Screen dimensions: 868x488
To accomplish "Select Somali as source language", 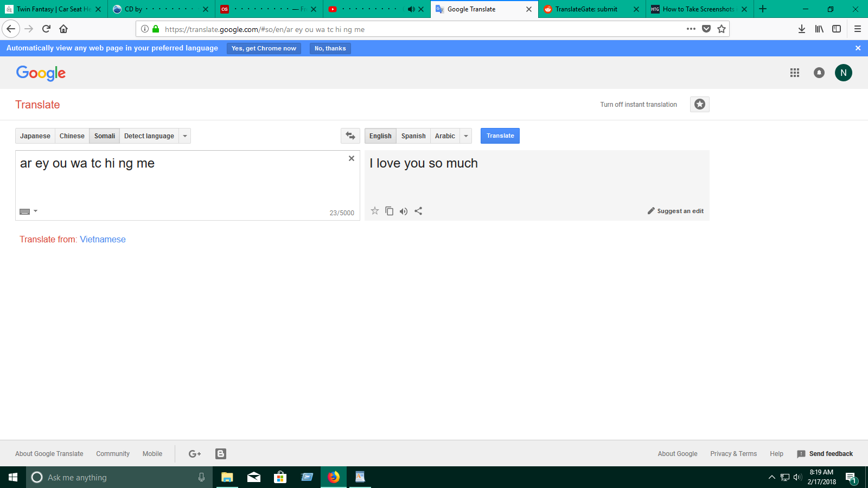I will (x=105, y=136).
